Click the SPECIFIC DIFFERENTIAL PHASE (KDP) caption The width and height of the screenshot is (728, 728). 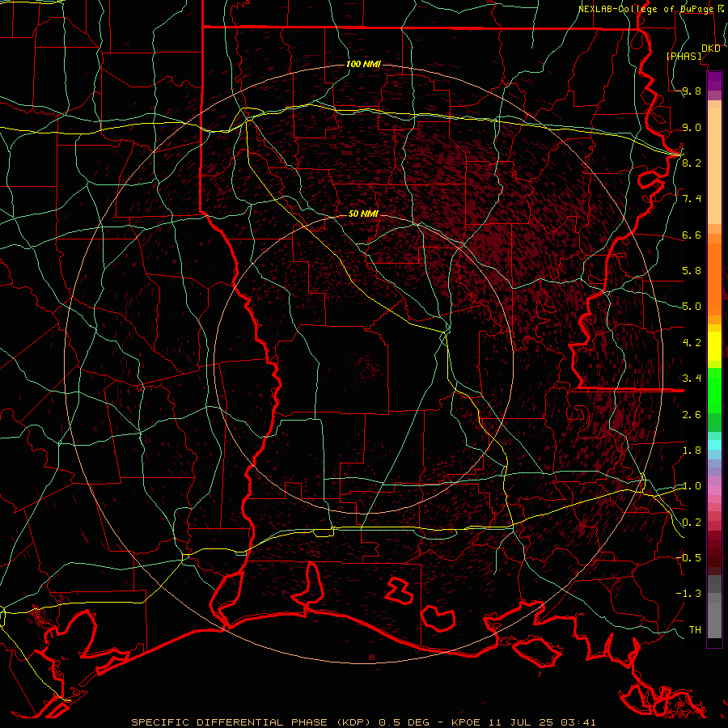click(x=252, y=722)
